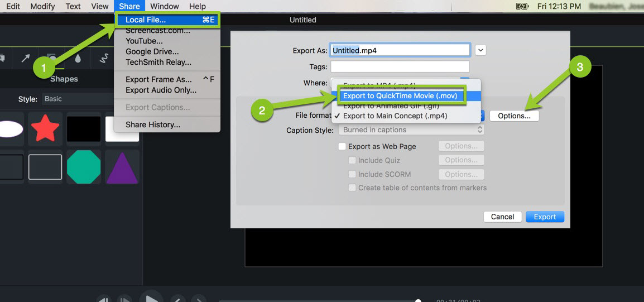
Task: Open the Window menu
Action: [164, 6]
